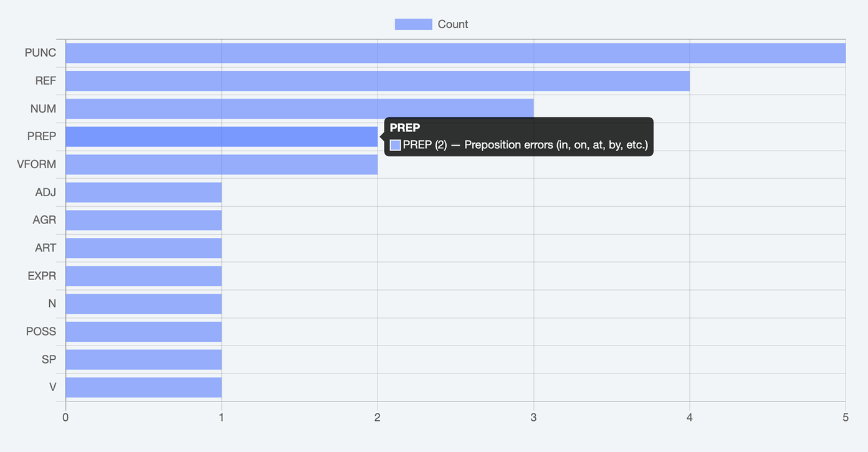Click the V category bar
868x452 pixels.
point(143,387)
